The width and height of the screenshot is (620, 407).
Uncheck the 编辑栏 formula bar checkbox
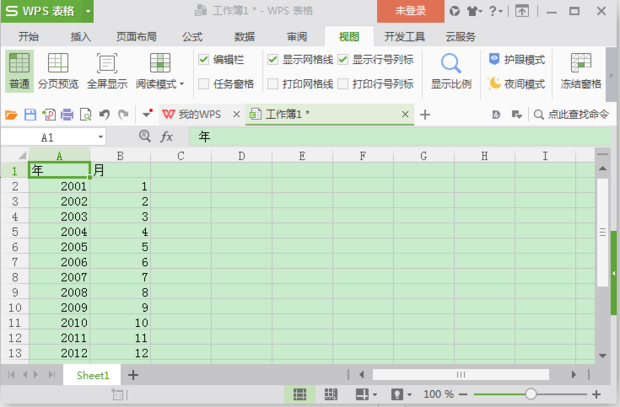click(x=204, y=60)
